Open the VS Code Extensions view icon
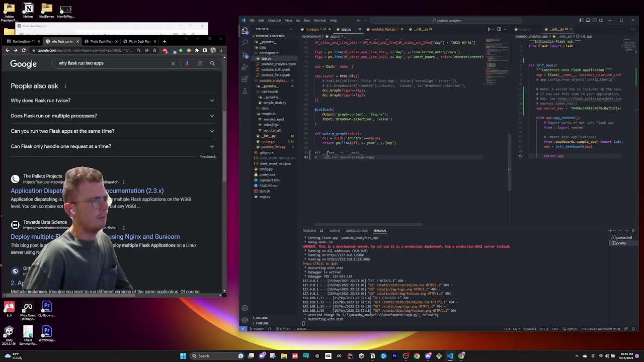644x362 pixels. [245, 79]
